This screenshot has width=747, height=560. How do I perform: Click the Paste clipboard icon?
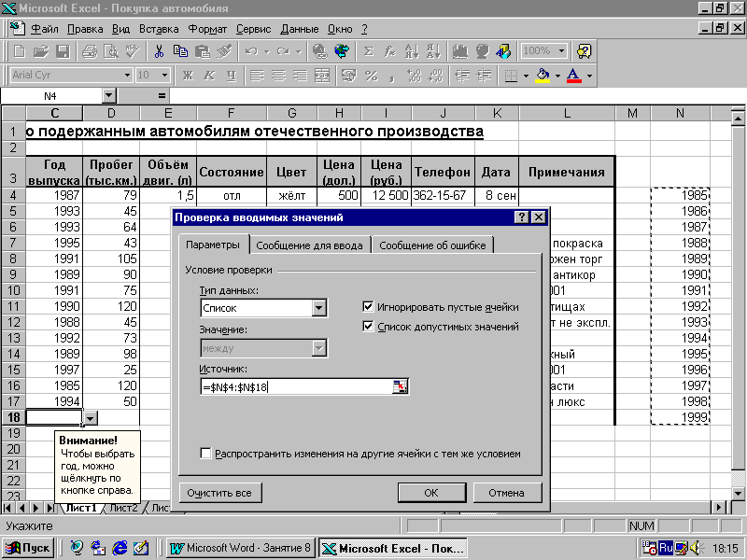(x=203, y=51)
